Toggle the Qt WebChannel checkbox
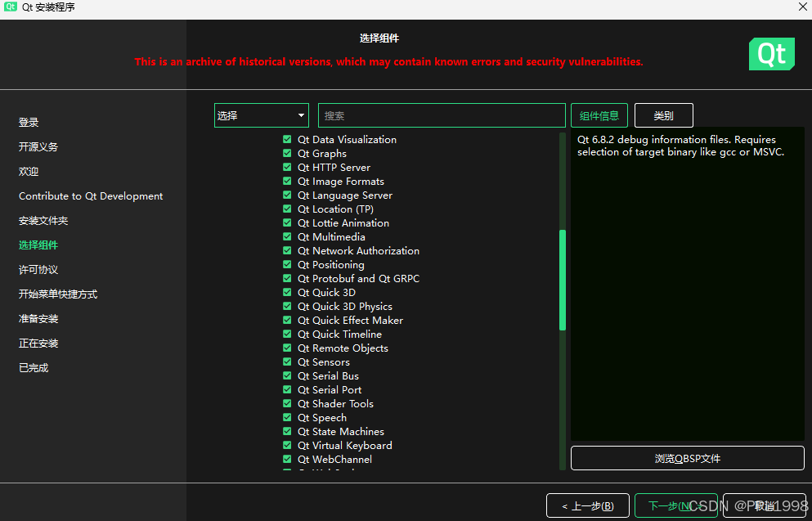 click(x=287, y=459)
